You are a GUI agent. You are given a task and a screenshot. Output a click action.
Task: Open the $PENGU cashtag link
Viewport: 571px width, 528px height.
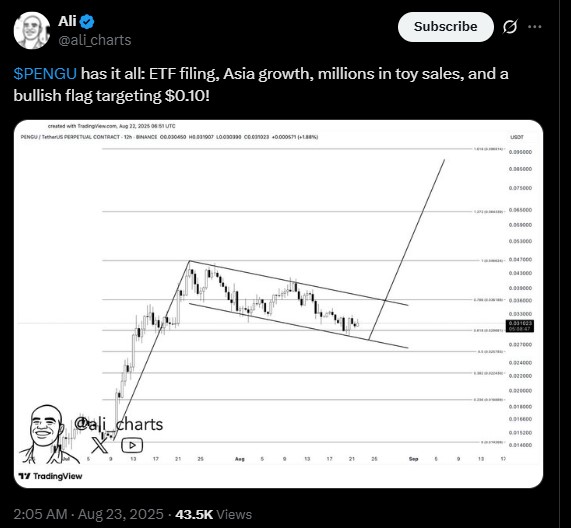[45, 74]
